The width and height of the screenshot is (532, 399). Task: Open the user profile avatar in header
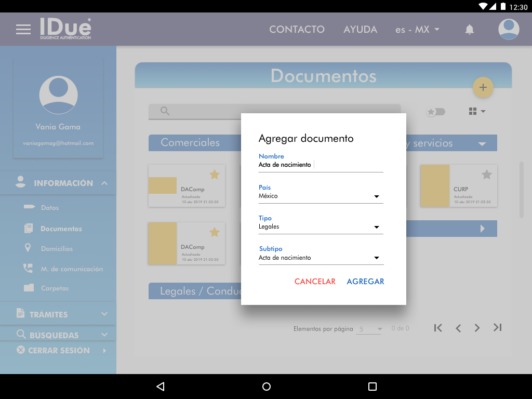509,30
